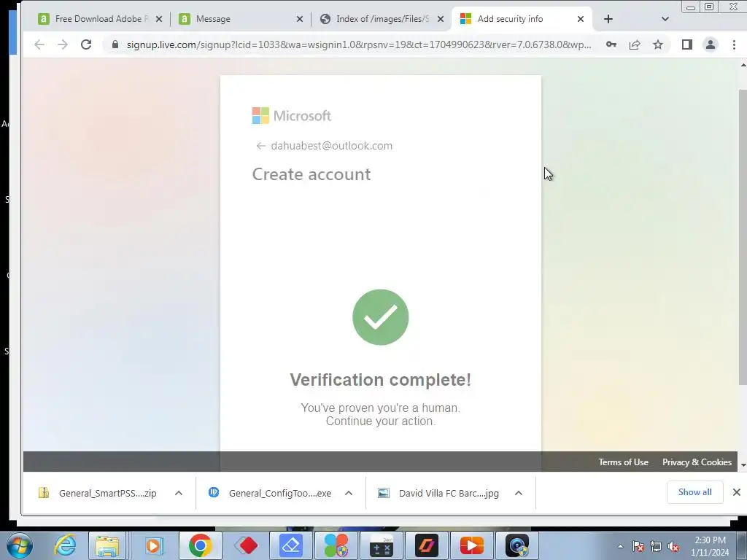
Task: Launch Internet Explorer from taskbar
Action: click(65, 545)
